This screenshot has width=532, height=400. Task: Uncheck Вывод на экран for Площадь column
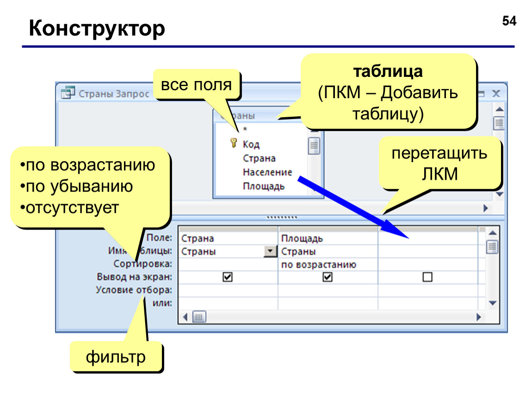point(328,277)
